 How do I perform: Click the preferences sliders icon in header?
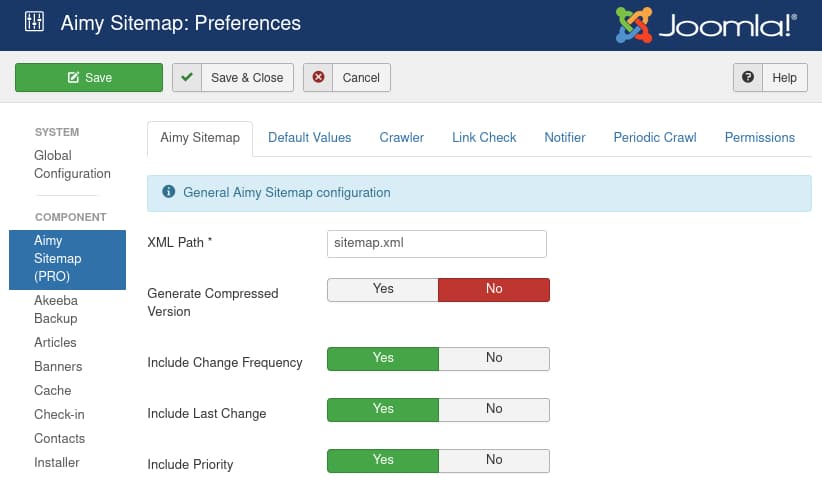click(33, 22)
